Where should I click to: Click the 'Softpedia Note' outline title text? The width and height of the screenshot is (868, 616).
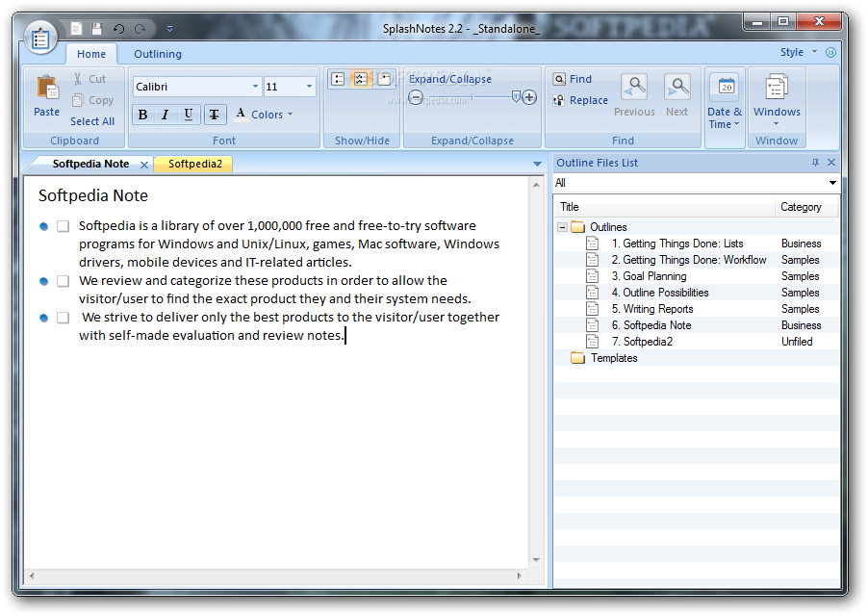tap(93, 195)
